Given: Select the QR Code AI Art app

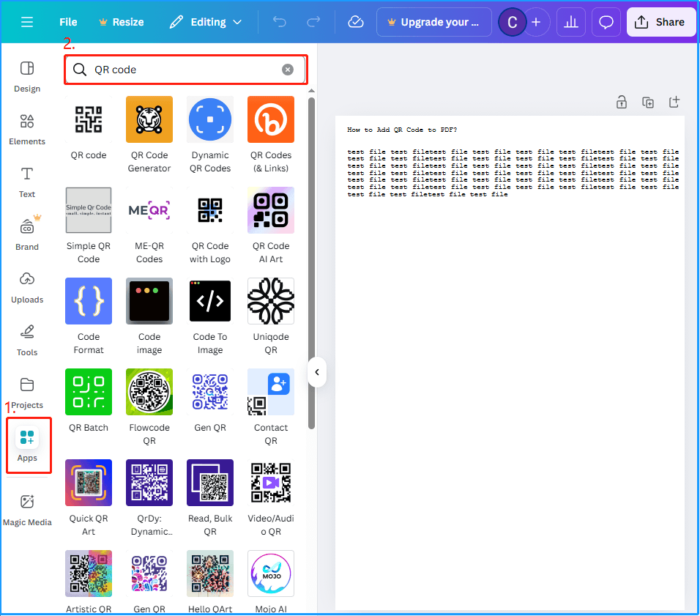Looking at the screenshot, I should (270, 226).
